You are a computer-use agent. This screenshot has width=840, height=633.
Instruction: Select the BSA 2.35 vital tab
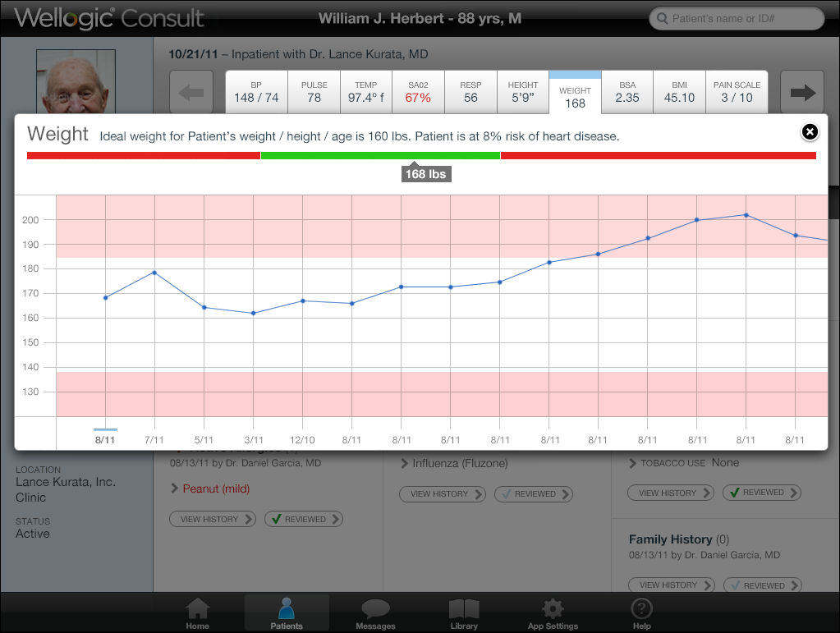pos(627,92)
